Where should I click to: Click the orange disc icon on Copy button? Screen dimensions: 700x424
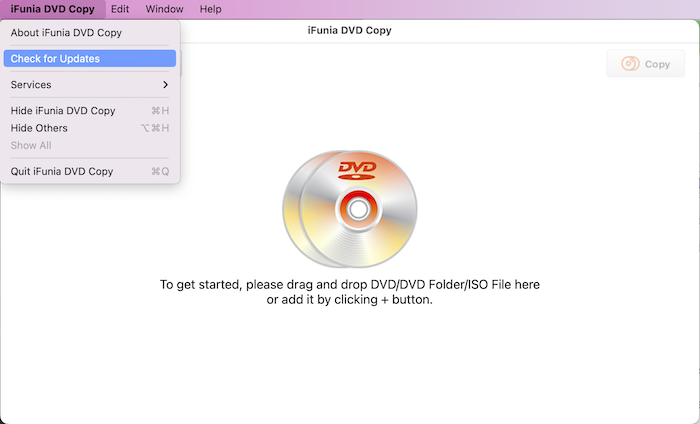point(630,64)
